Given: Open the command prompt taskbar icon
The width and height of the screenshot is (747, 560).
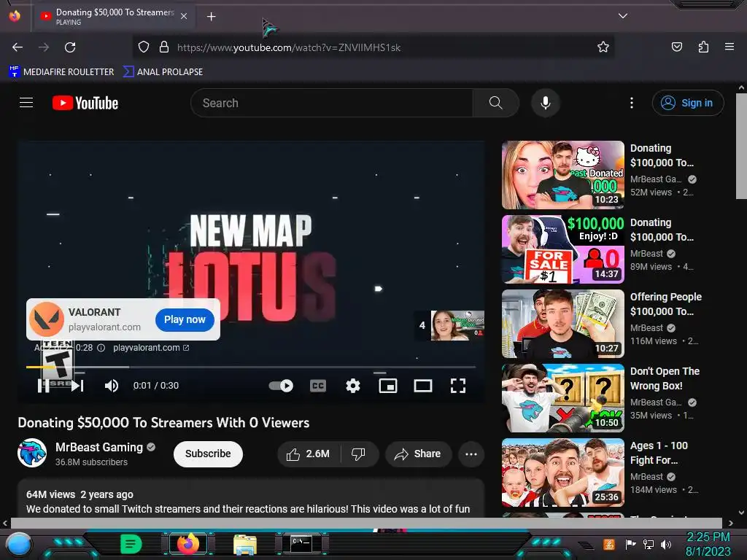Looking at the screenshot, I should click(x=301, y=544).
